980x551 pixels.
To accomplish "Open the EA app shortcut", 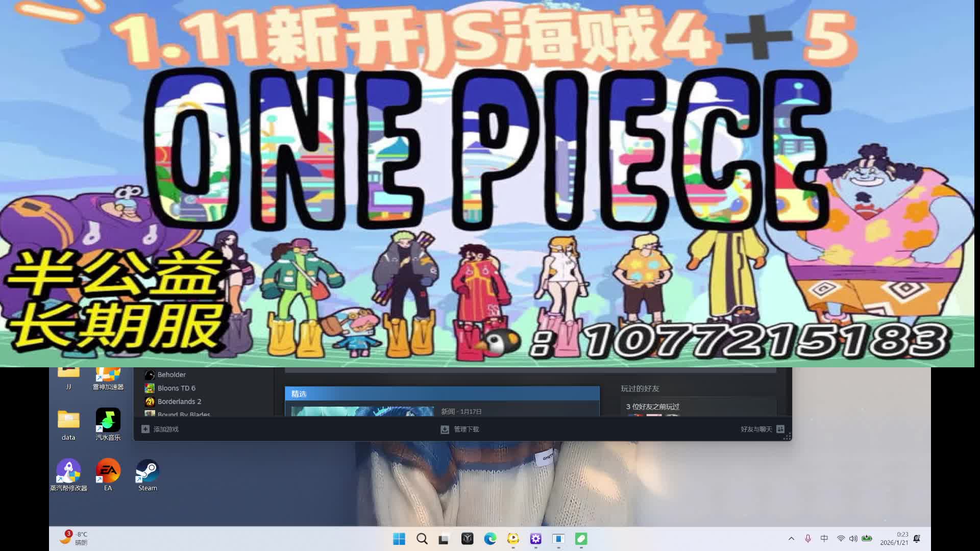I will click(x=108, y=475).
